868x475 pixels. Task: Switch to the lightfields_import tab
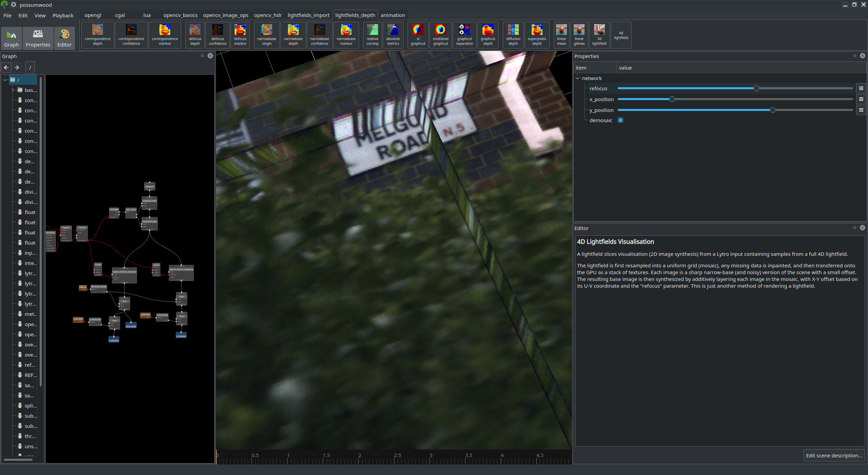pos(308,15)
